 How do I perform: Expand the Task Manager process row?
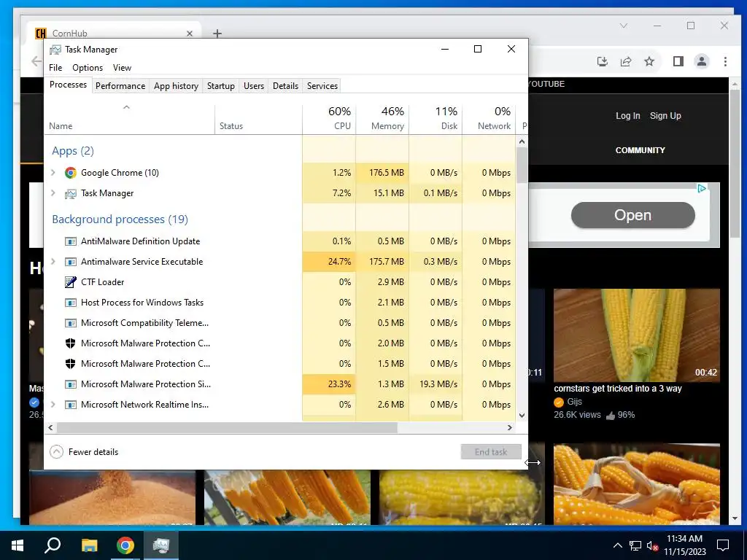[53, 193]
